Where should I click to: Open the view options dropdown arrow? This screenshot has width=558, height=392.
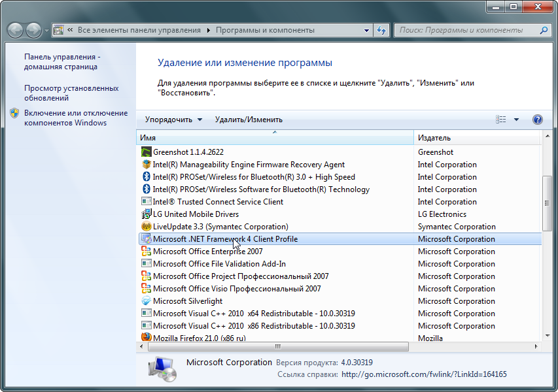[516, 120]
